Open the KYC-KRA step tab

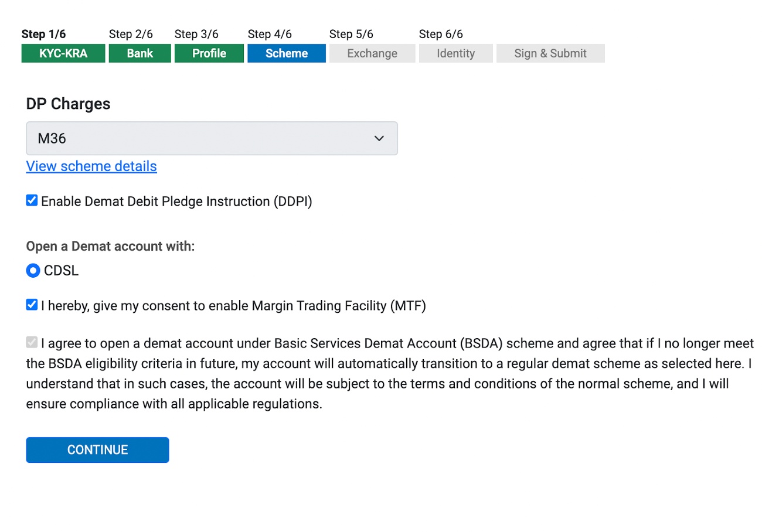(63, 53)
